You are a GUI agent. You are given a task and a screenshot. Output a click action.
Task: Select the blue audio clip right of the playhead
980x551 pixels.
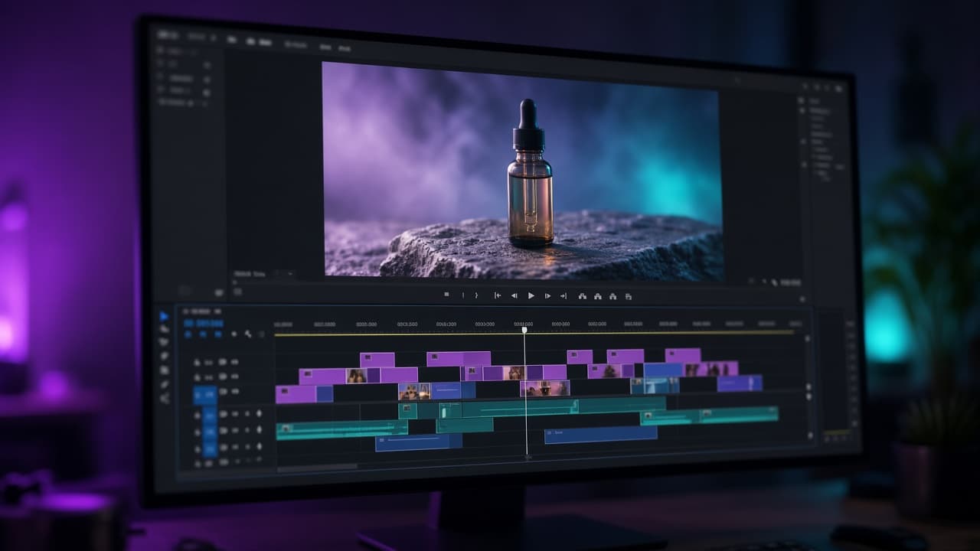(x=601, y=435)
